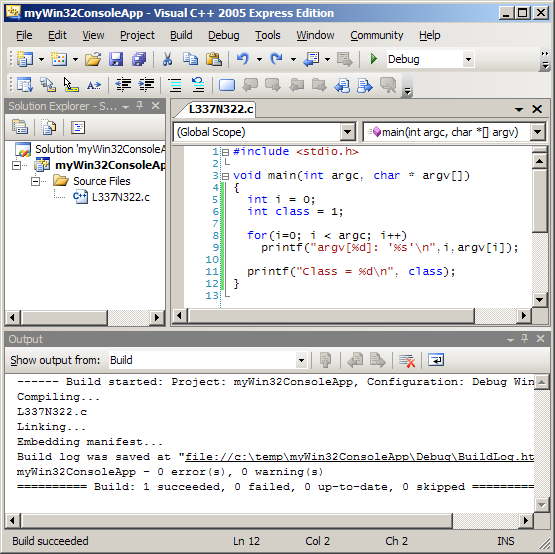Click the Paste clipboard icon
Screen dimensions: 555x554
[214, 59]
